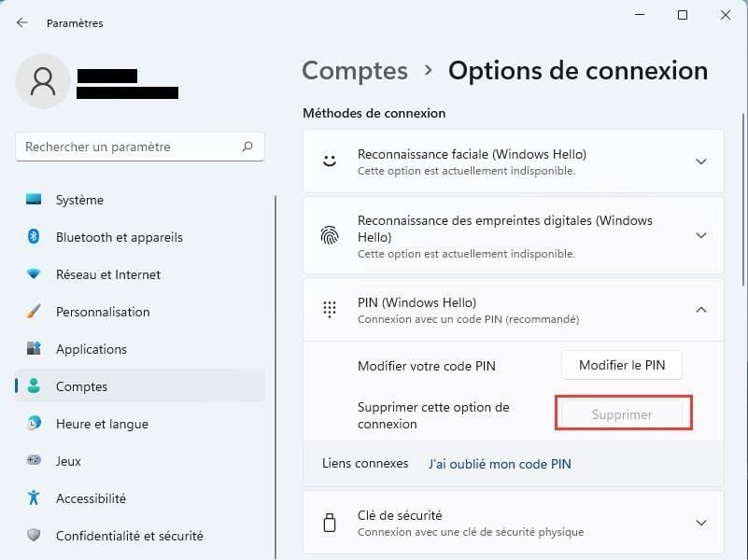Click the paintbrush Personnalisation icon
748x560 pixels.
[x=34, y=311]
